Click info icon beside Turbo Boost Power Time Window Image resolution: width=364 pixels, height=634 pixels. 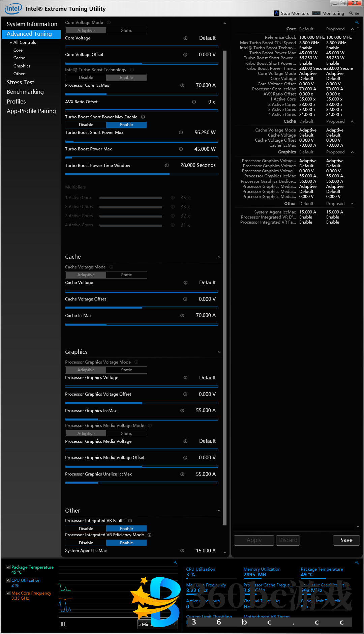point(166,166)
